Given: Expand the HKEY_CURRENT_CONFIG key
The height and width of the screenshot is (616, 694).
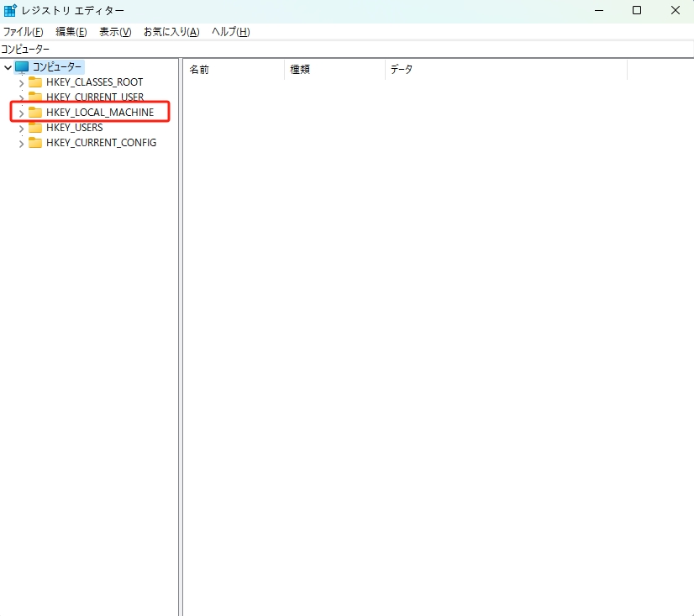Looking at the screenshot, I should (21, 144).
